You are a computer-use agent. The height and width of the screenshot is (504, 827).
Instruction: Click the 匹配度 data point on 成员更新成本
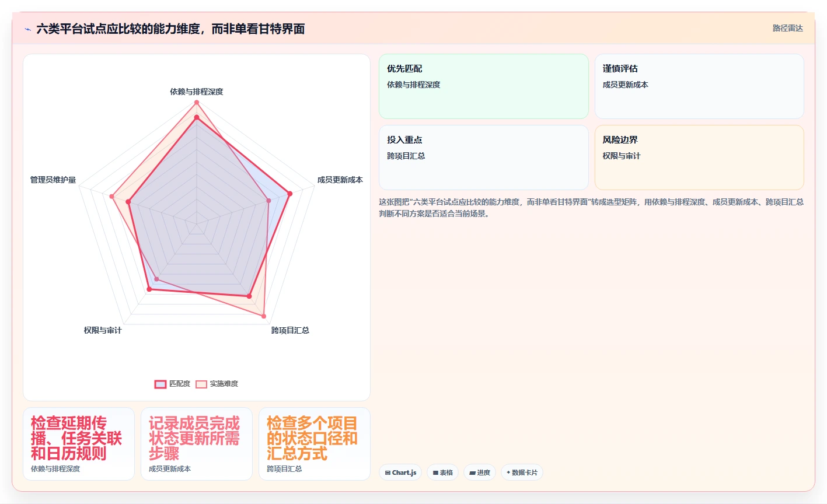(x=289, y=193)
